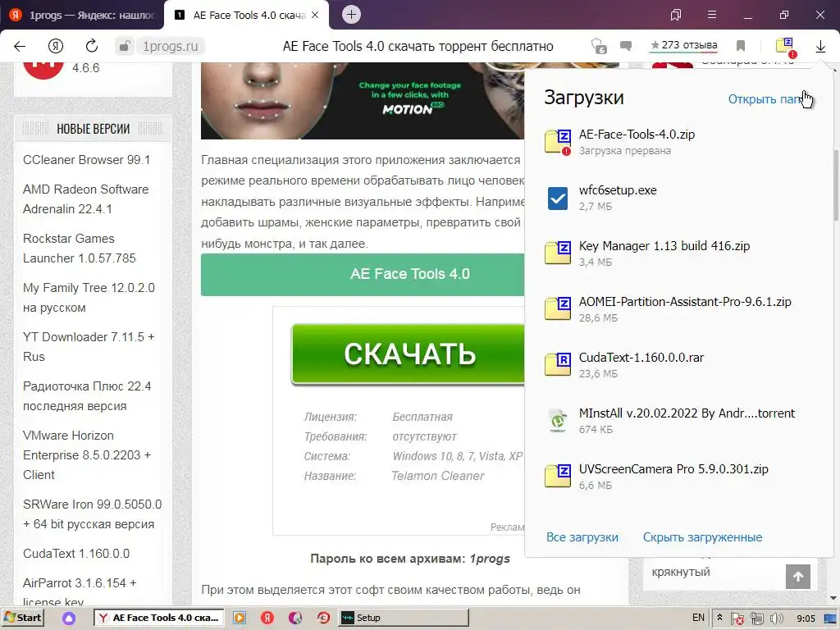Open the purple Alice assistant taskbar icon
Image resolution: width=840 pixels, height=630 pixels.
(x=69, y=619)
